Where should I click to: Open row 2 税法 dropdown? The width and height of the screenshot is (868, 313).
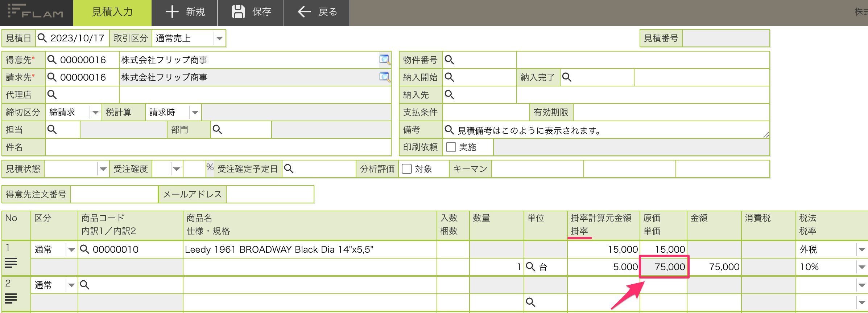tap(862, 285)
